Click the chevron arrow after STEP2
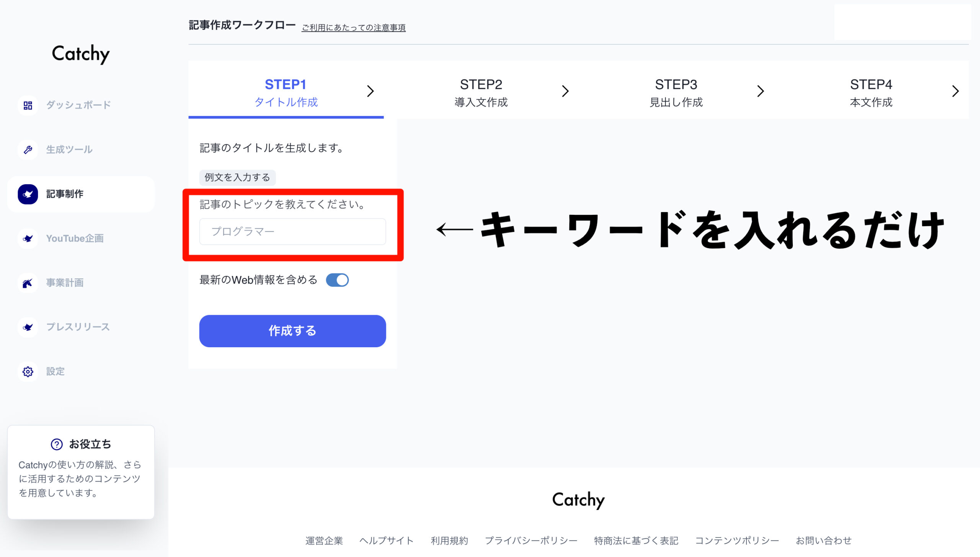The image size is (980, 557). (x=565, y=91)
